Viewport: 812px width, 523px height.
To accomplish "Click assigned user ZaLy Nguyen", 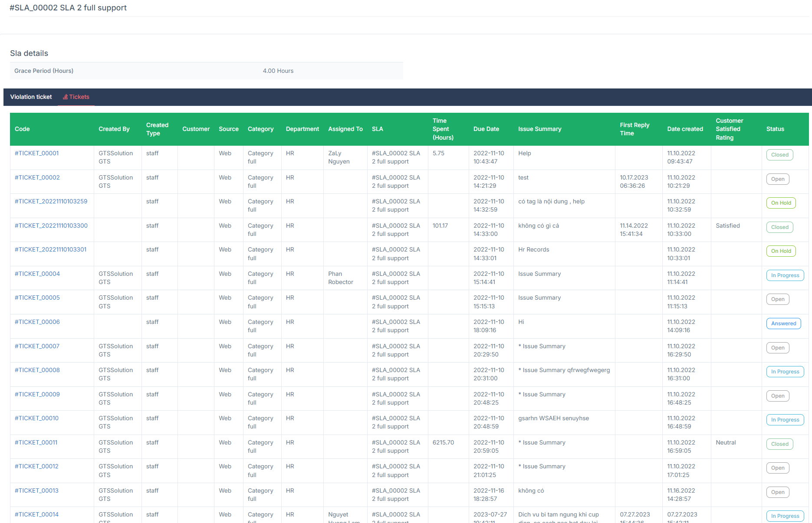I will pyautogui.click(x=340, y=157).
